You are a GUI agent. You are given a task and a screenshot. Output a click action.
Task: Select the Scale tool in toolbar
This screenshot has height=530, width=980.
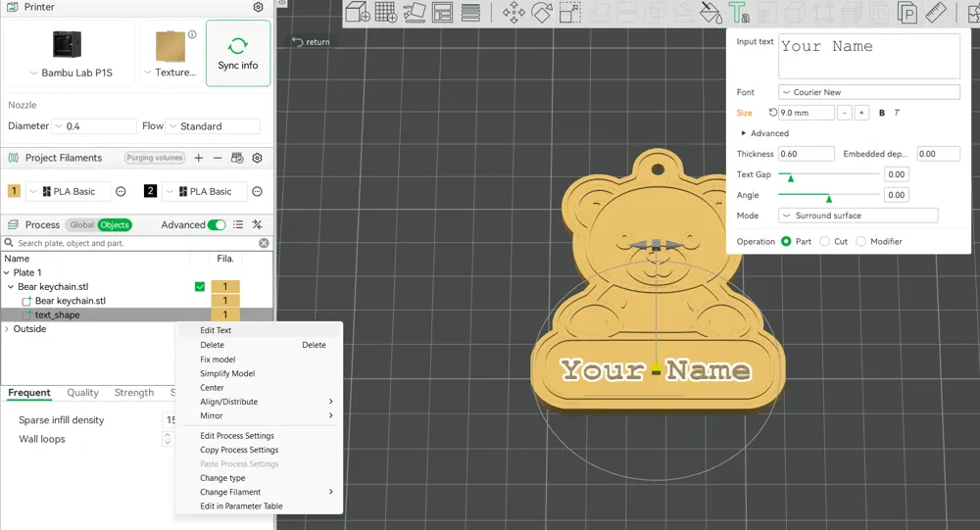569,12
